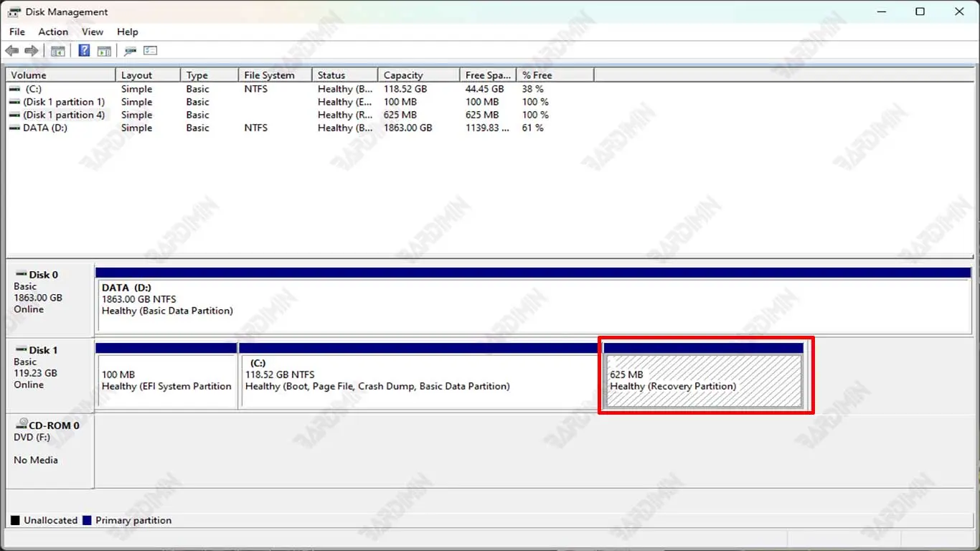Click the Rescan Disks toolbar icon
This screenshot has height=551, width=980.
[130, 51]
